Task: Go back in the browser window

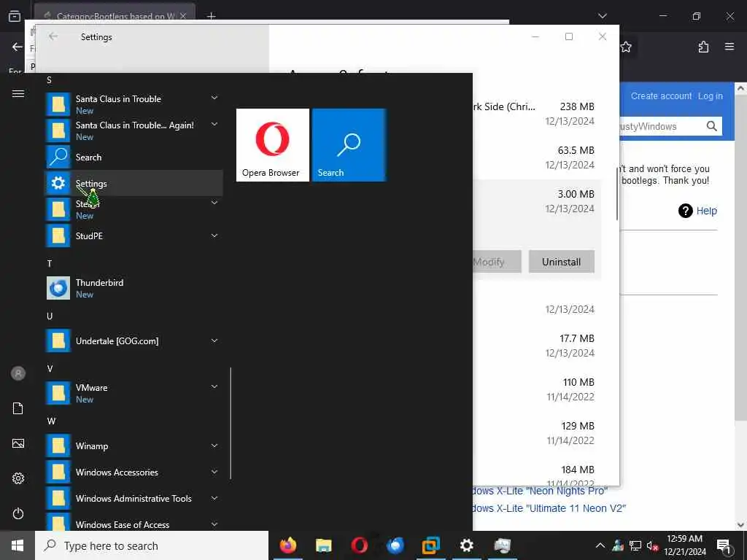Action: 18,47
